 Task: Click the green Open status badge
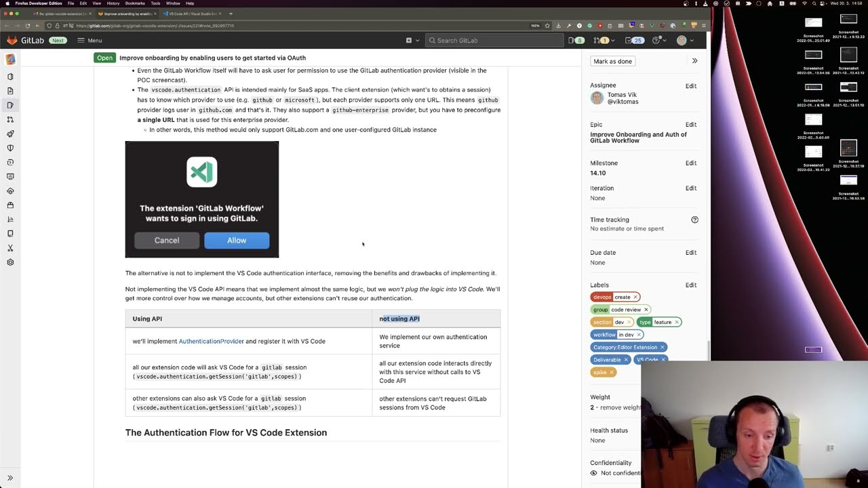pos(104,58)
